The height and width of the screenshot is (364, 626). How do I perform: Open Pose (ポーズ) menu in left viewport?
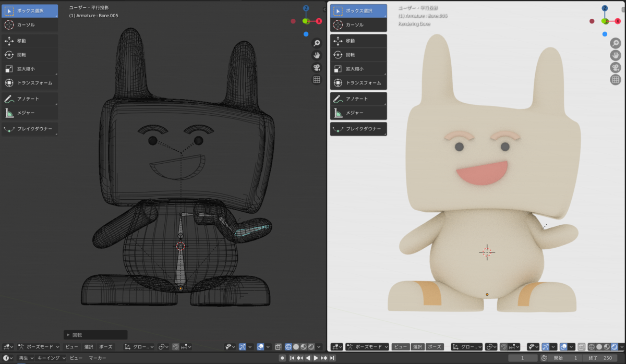coord(105,347)
